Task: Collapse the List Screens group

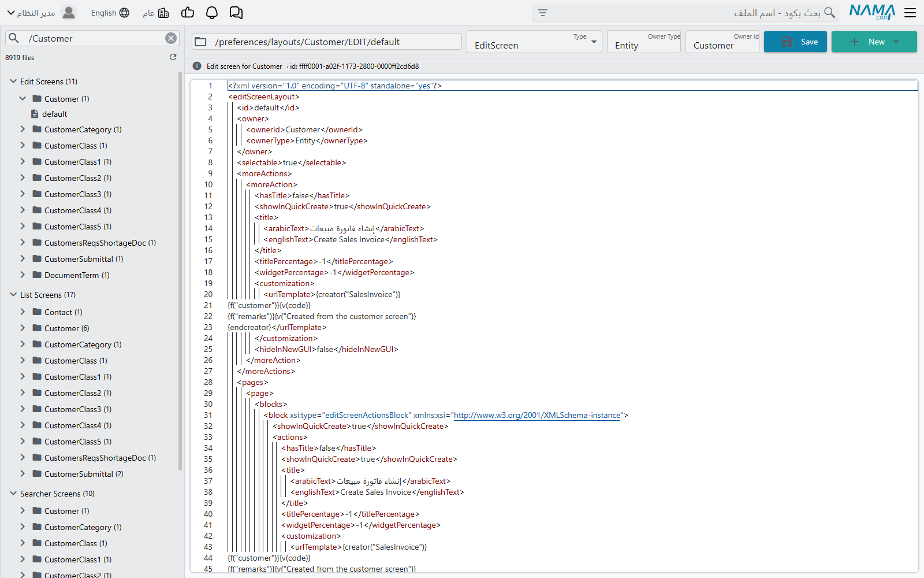Action: point(13,295)
